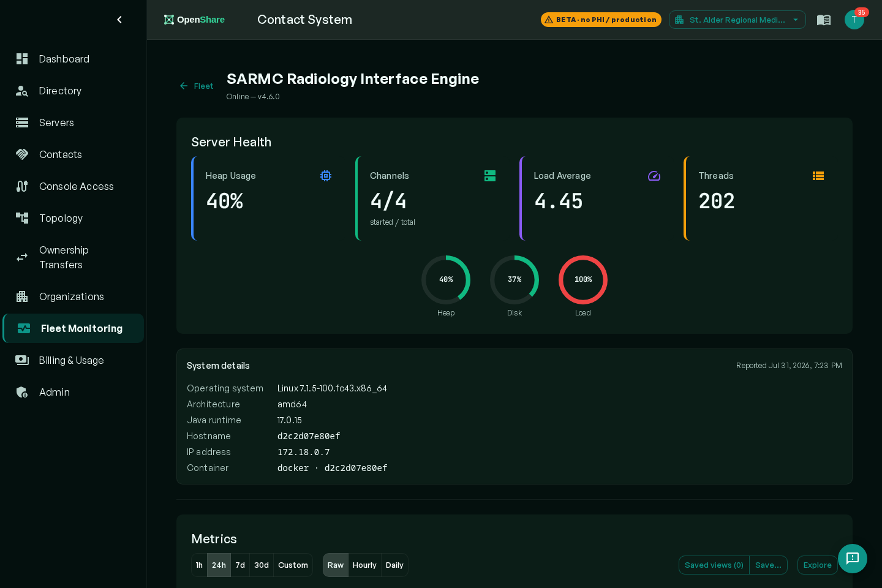
Task: Click IP address 172.18.0.7
Action: point(304,452)
